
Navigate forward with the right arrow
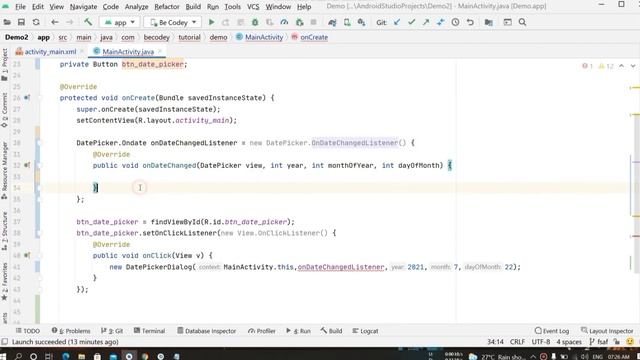pyautogui.click(x=70, y=22)
